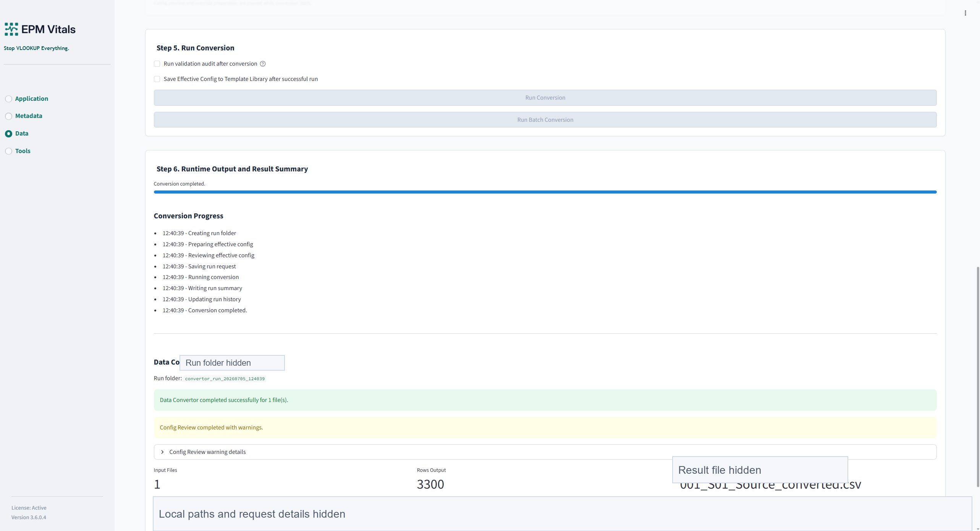The width and height of the screenshot is (980, 531).
Task: Click the 'Writing run summary' log entry
Action: pyautogui.click(x=202, y=288)
